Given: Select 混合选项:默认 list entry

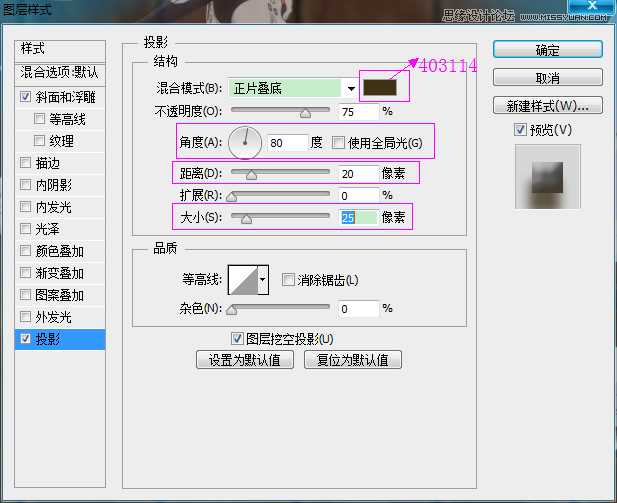Looking at the screenshot, I should pyautogui.click(x=60, y=73).
